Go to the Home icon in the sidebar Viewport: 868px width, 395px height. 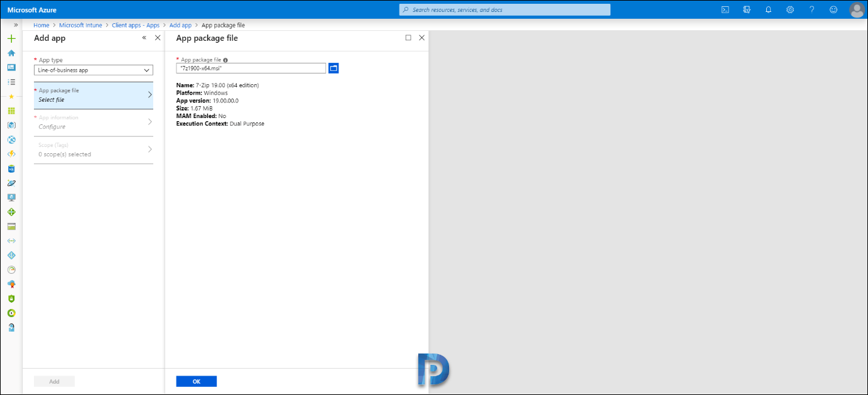[x=11, y=53]
